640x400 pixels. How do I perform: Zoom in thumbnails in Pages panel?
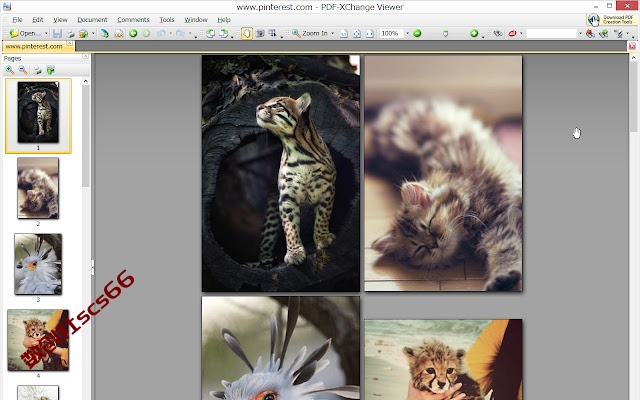(x=10, y=70)
